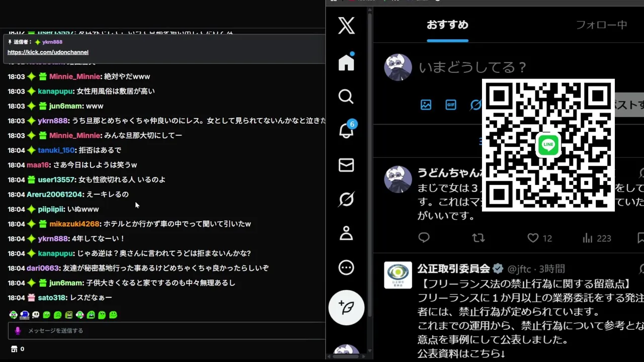Open Minnie_Minnie who wrote みんな旦那大切にしてー

tap(74, 136)
